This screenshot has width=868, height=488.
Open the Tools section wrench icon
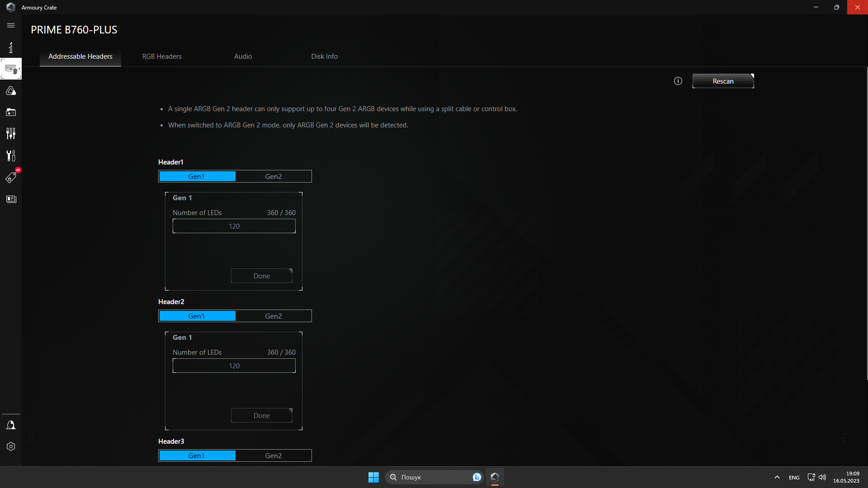click(x=11, y=155)
